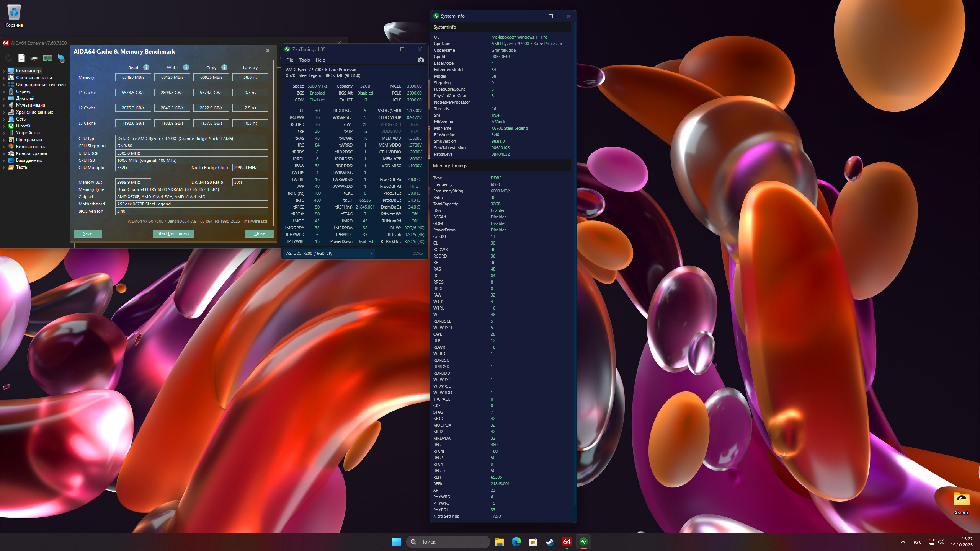Click the Save button in benchmark window
980x551 pixels.
point(87,233)
